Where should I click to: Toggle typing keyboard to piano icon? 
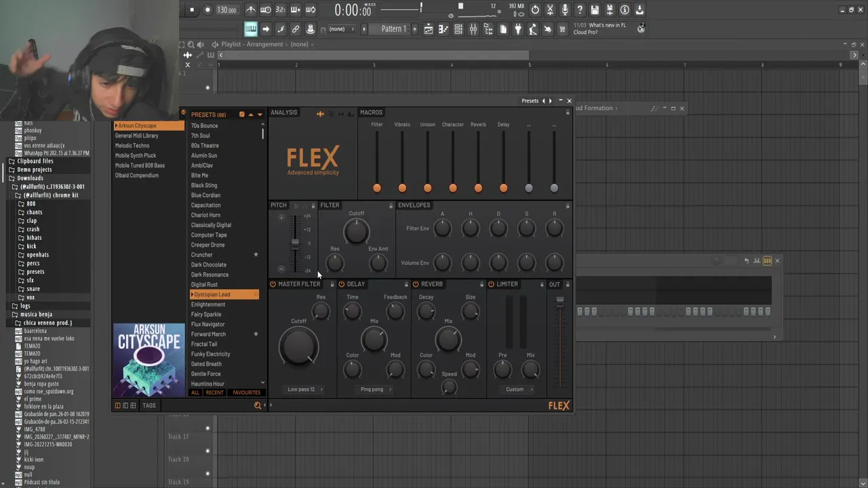click(251, 29)
